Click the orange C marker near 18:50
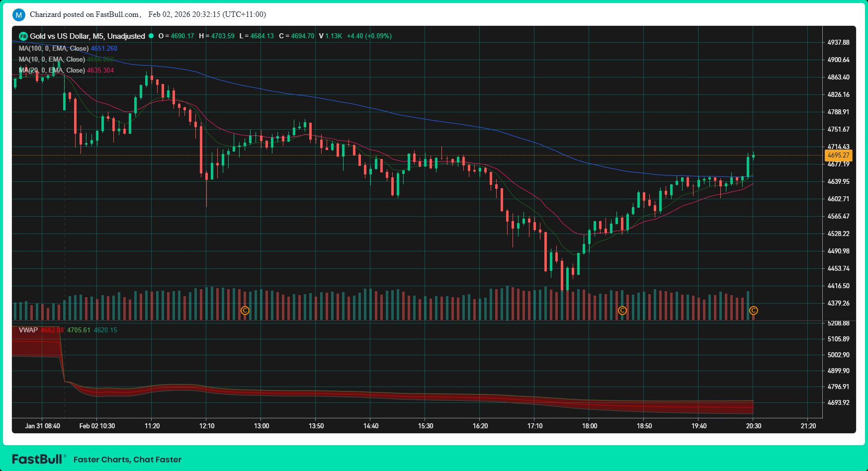The width and height of the screenshot is (868, 471). tap(622, 311)
